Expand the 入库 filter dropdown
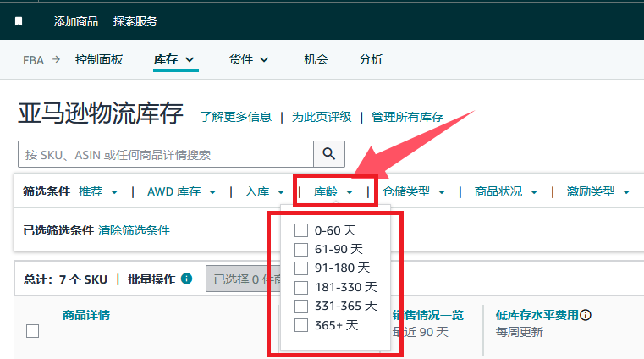The width and height of the screenshot is (644, 359). 265,192
